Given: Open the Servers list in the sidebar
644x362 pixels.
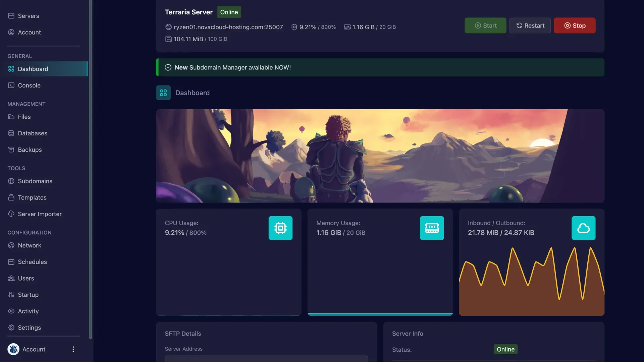Looking at the screenshot, I should pos(44,16).
